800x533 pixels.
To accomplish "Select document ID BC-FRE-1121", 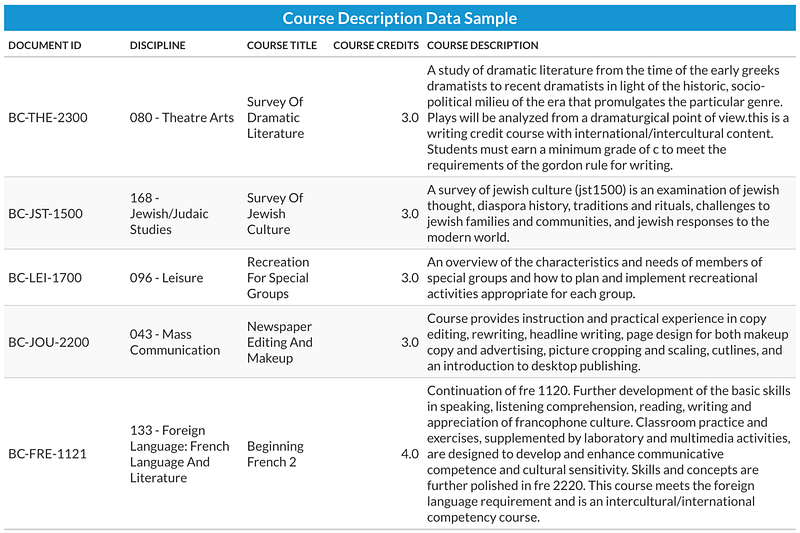I will coord(47,454).
